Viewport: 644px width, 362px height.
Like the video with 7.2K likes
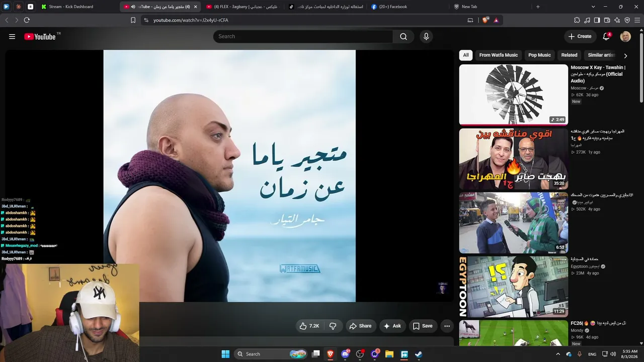(x=309, y=326)
